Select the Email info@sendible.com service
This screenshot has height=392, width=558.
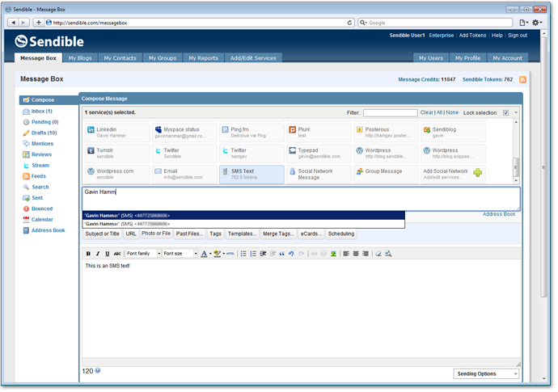tap(185, 175)
